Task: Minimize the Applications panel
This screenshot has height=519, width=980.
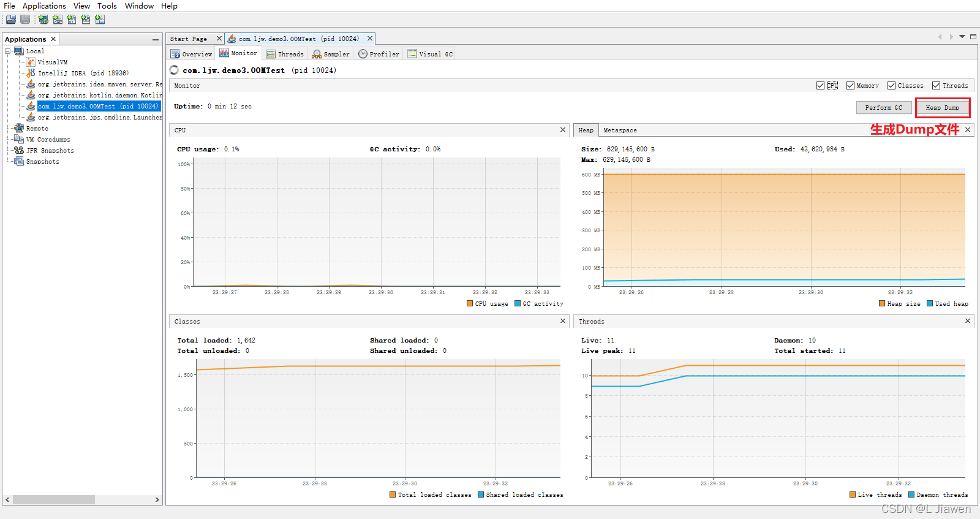Action: pos(156,39)
